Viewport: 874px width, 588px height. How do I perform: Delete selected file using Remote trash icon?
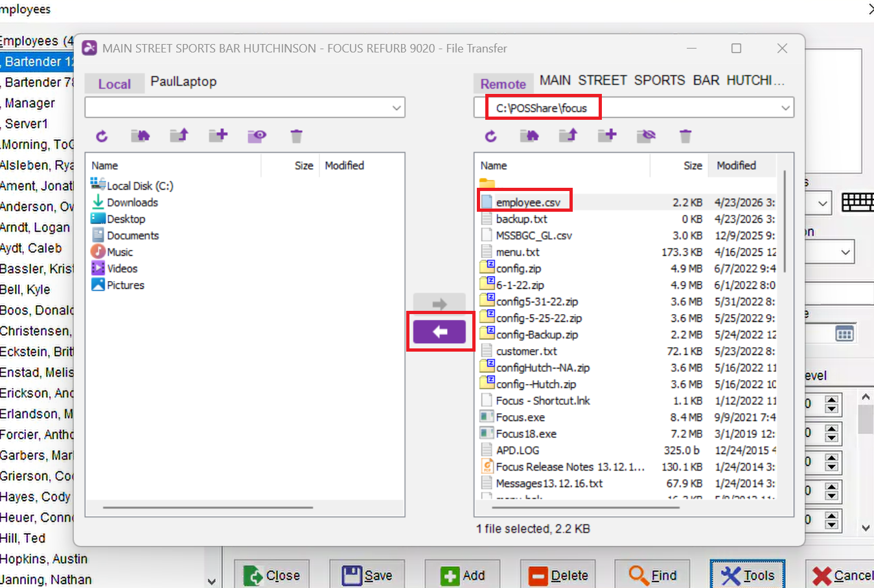[685, 136]
